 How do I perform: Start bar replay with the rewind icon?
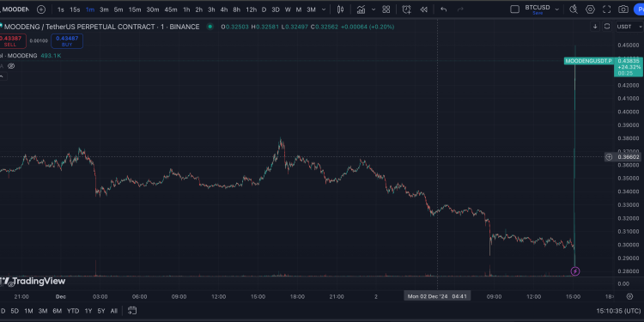click(424, 9)
